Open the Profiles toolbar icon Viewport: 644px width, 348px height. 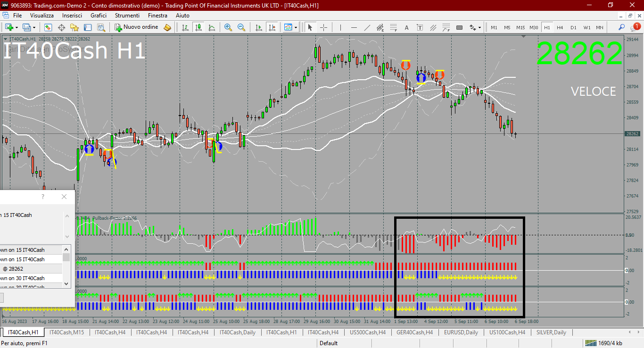(27, 27)
